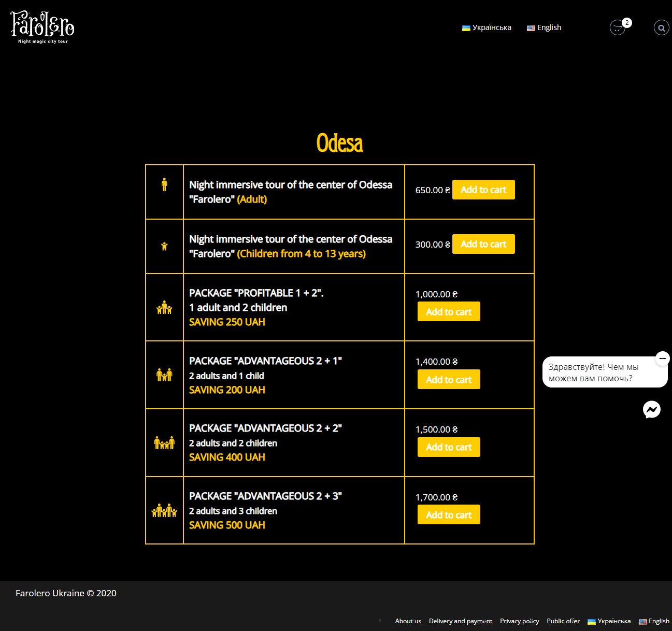The image size is (672, 631).
Task: Click the search magnifier icon
Action: click(661, 28)
